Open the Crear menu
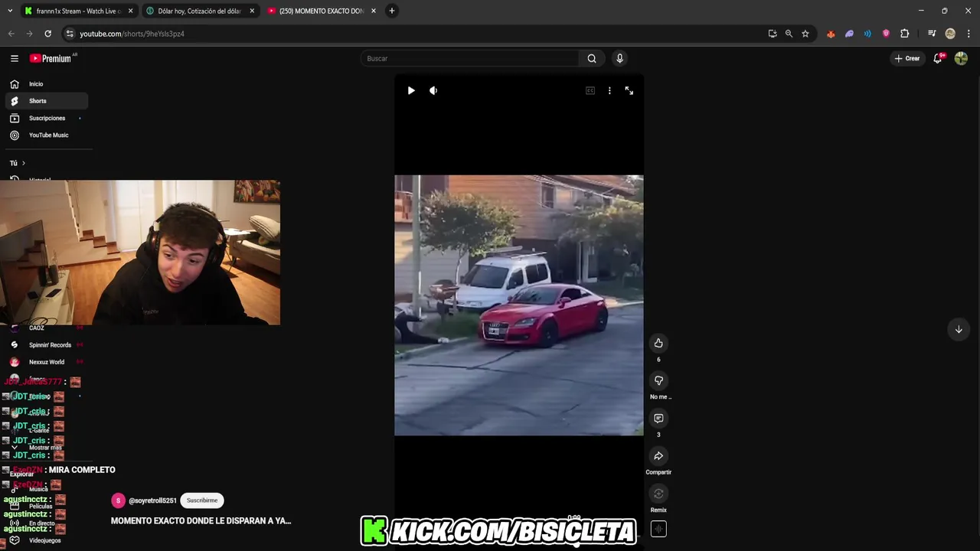Screen dimensions: 980x551 (x=907, y=58)
